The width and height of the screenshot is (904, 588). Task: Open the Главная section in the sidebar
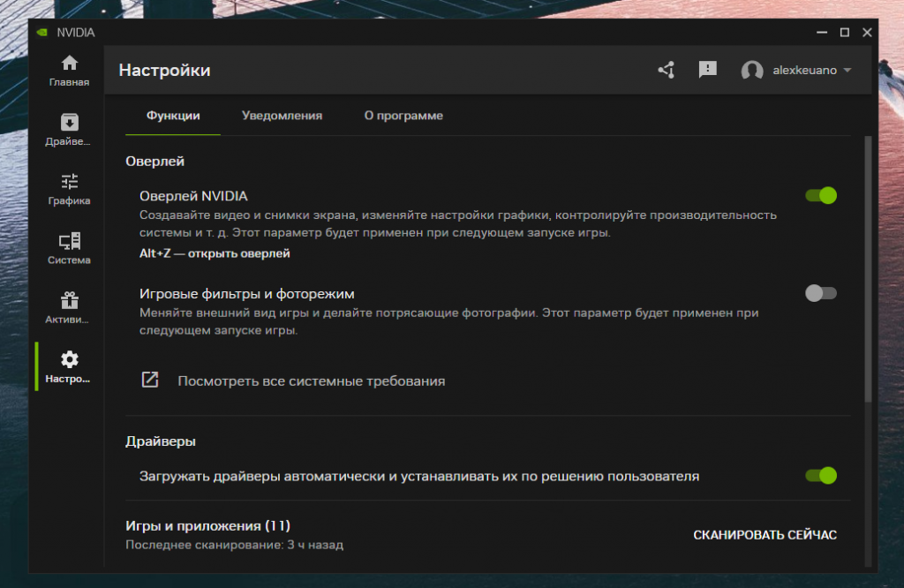68,68
